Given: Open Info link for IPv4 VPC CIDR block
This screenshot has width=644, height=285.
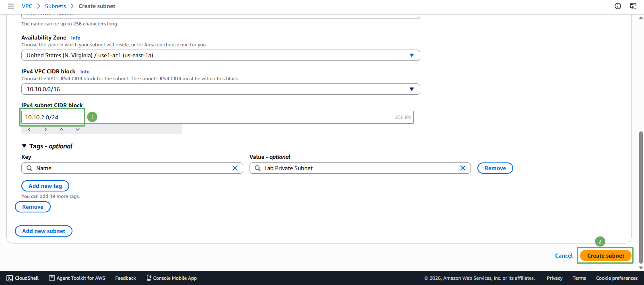Looking at the screenshot, I should pos(85,72).
